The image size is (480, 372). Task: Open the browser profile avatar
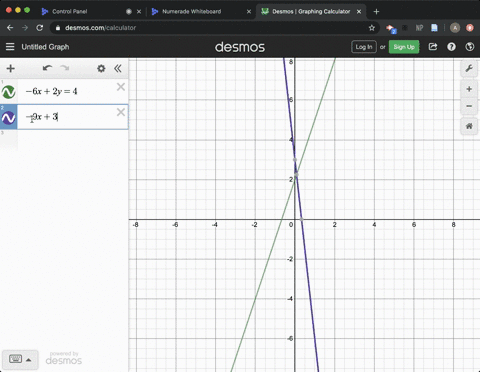(455, 28)
